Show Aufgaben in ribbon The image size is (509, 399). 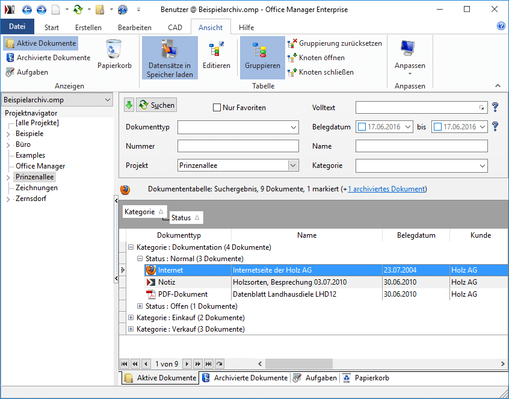coord(27,72)
